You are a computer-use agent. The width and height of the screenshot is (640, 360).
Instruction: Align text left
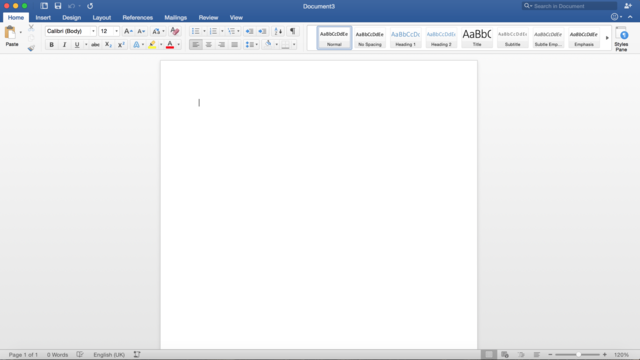tap(196, 44)
